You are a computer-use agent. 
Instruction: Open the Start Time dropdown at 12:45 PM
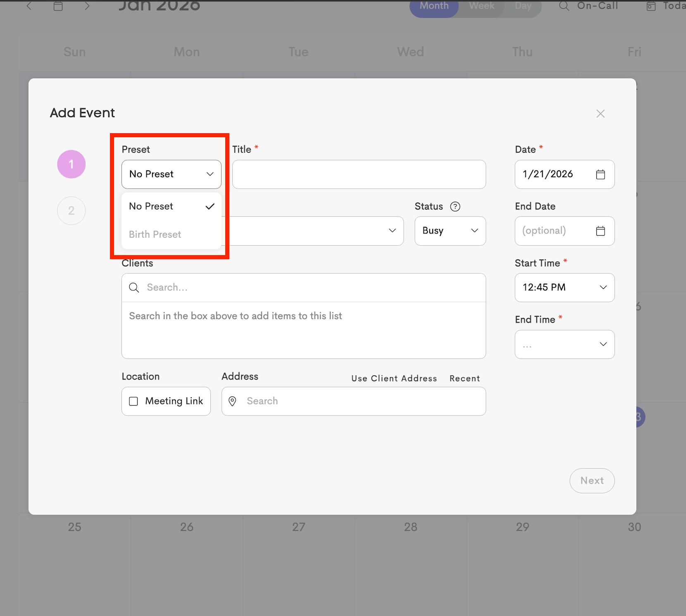click(x=565, y=287)
